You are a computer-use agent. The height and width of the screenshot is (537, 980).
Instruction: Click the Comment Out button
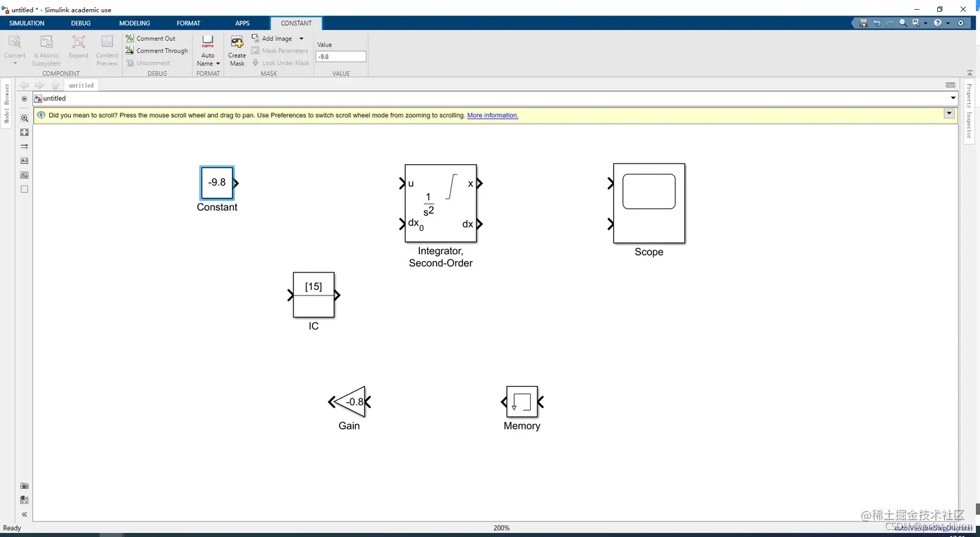(150, 38)
